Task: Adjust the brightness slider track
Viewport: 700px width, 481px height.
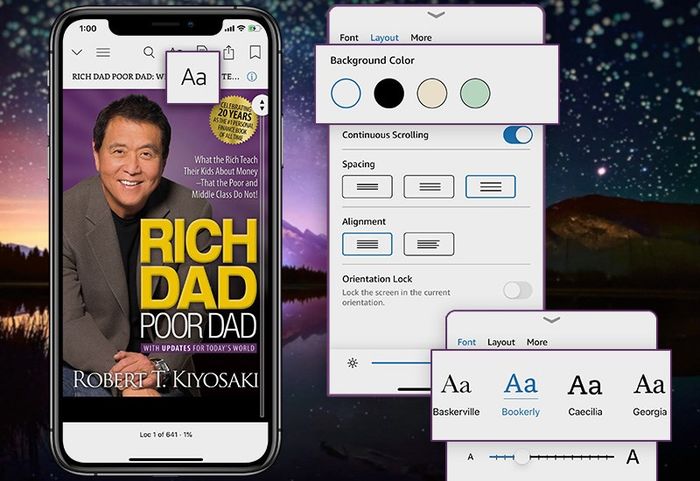Action: click(401, 363)
